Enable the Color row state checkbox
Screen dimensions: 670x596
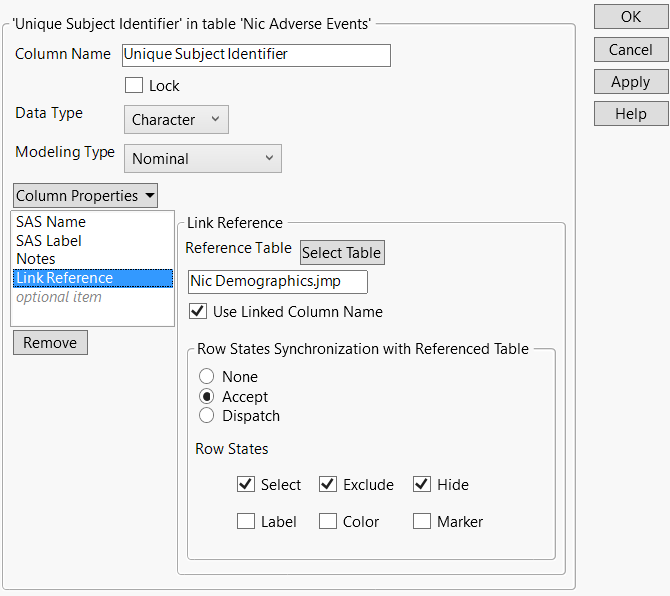click(328, 521)
